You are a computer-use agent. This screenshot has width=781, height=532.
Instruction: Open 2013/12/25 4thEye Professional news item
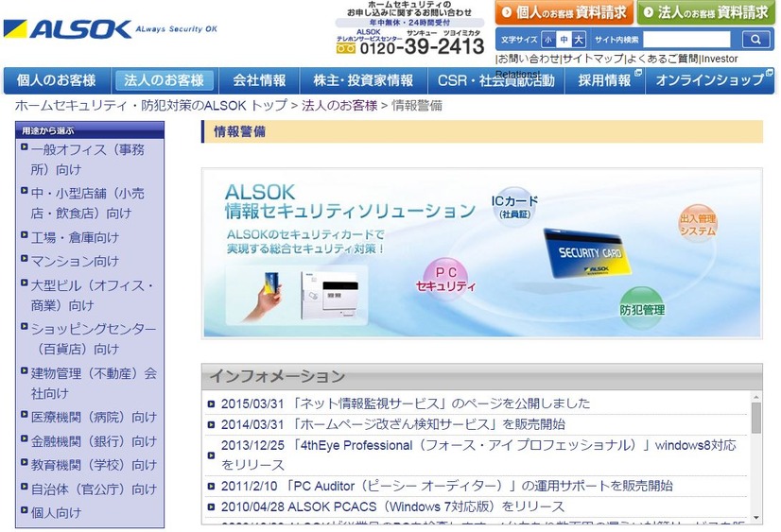coord(477,455)
